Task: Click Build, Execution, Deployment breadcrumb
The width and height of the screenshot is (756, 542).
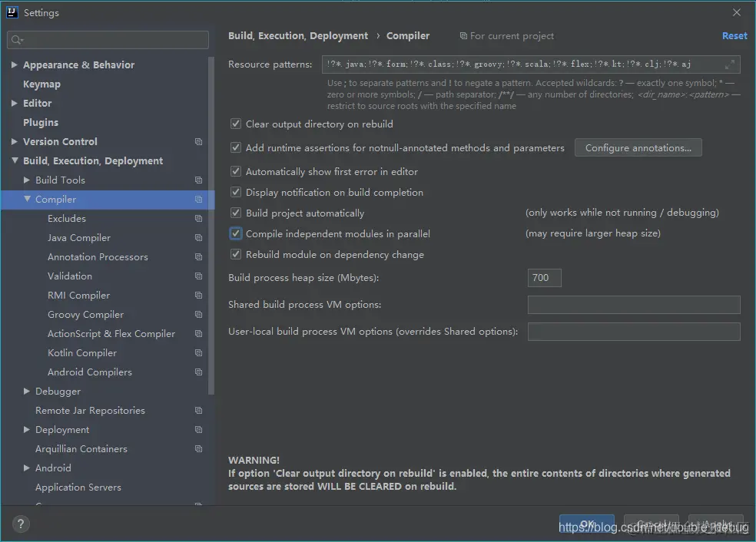Action: point(298,36)
